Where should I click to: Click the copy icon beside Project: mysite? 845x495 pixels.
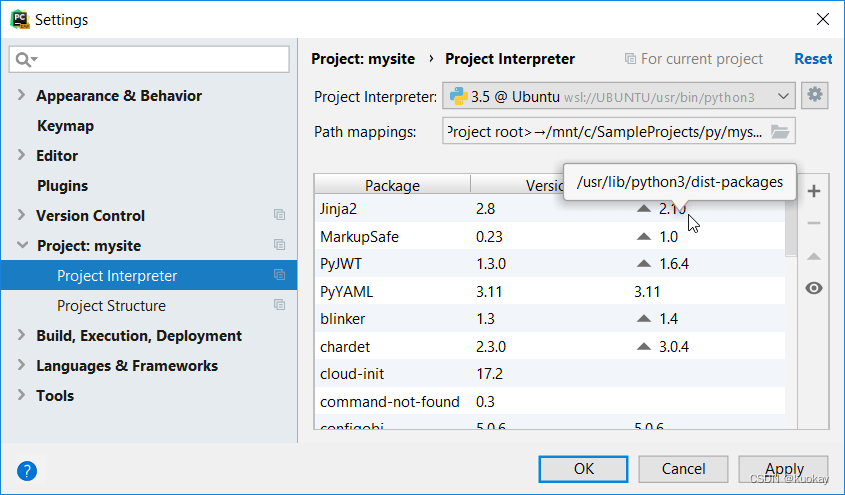pos(279,245)
